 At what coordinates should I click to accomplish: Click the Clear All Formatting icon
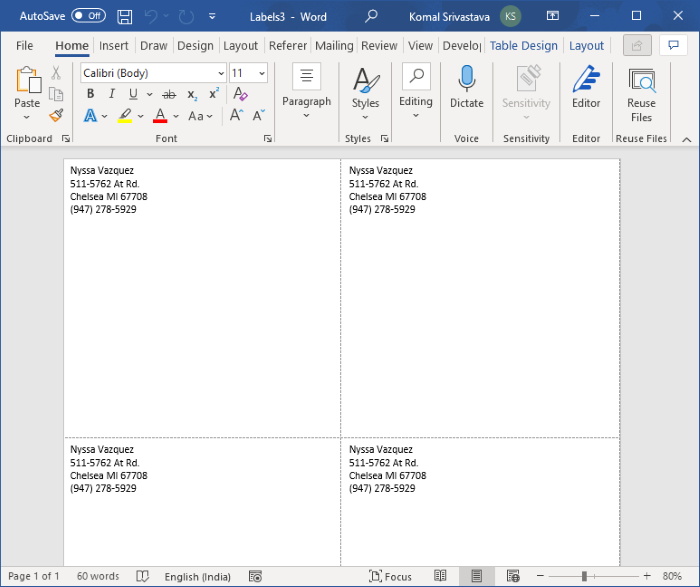click(240, 94)
